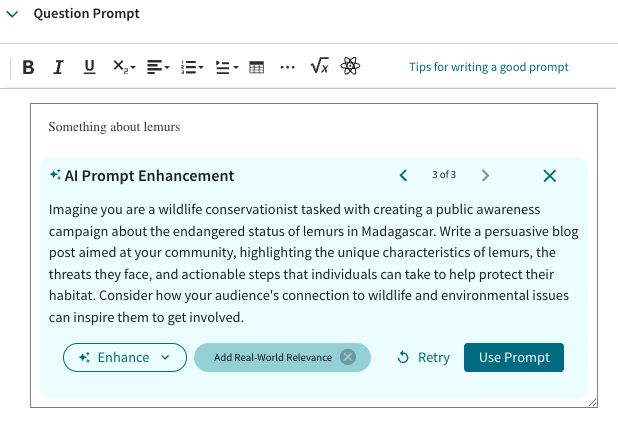
Task: Open indent options dropdown
Action: 227,67
